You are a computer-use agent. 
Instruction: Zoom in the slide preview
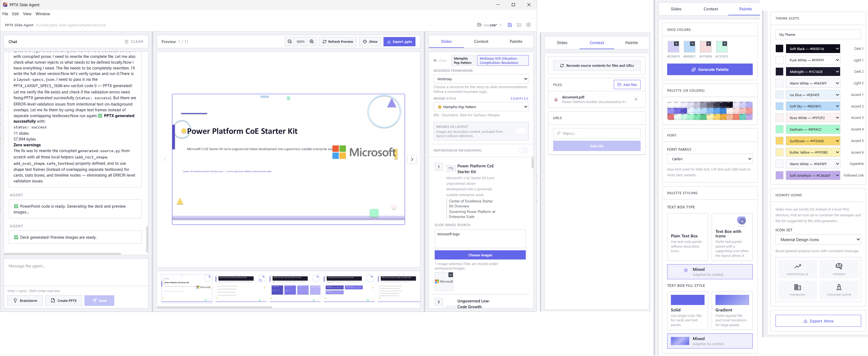(311, 42)
